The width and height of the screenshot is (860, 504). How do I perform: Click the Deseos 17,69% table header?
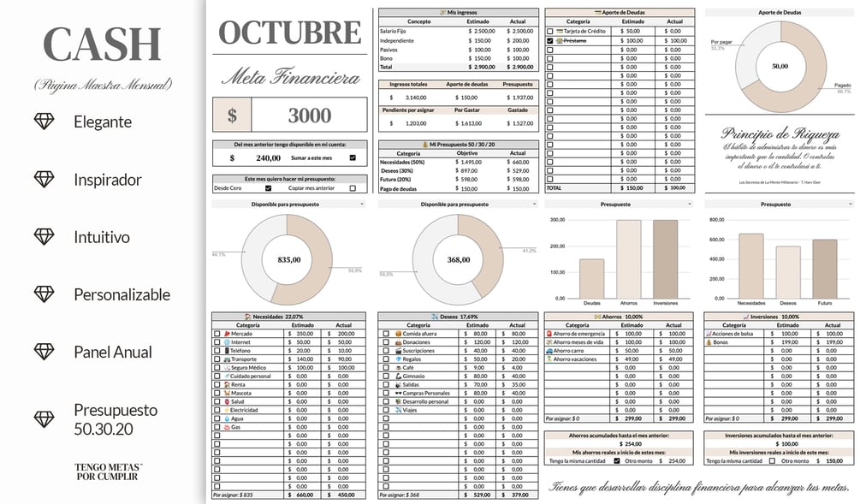tap(458, 317)
